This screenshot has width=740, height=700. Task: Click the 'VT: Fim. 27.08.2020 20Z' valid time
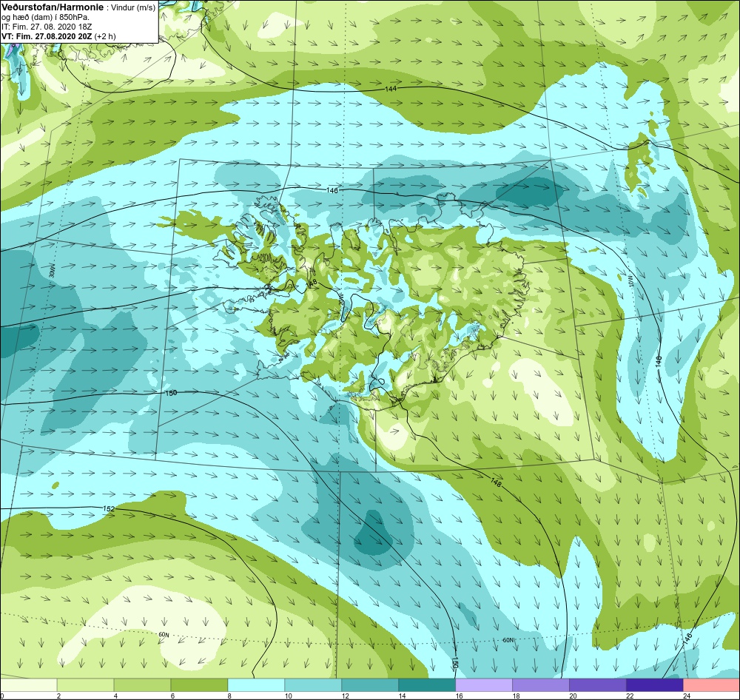pos(47,36)
